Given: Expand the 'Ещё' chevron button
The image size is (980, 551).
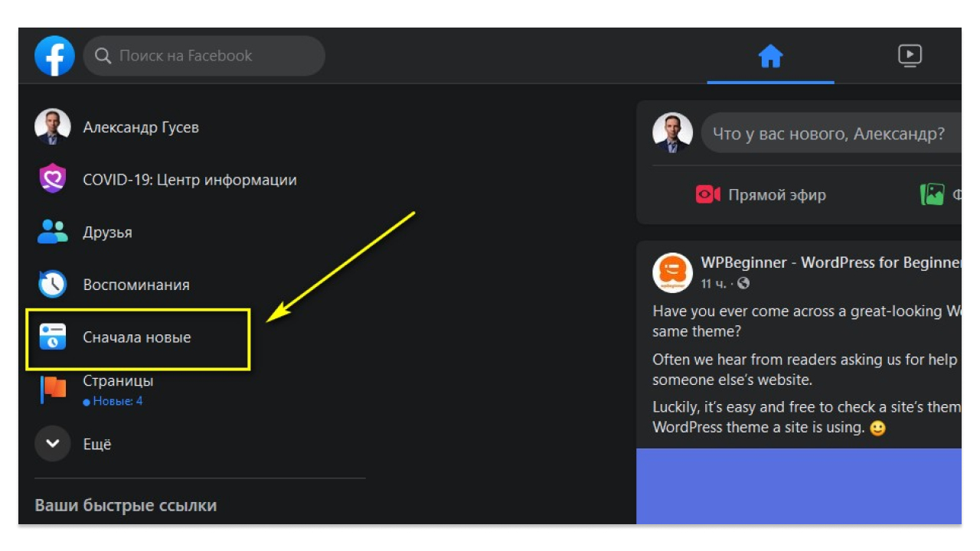Looking at the screenshot, I should point(53,444).
